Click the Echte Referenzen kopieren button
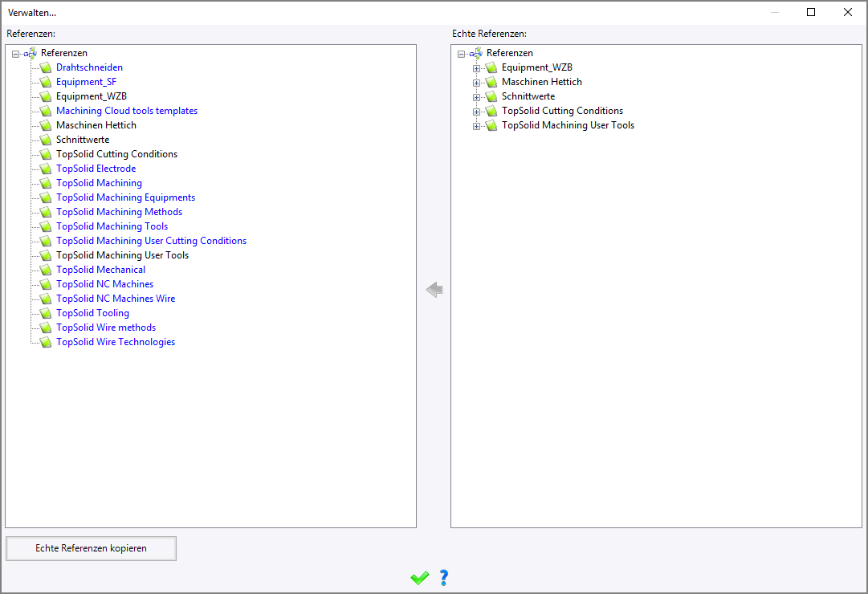868x594 pixels. click(92, 548)
